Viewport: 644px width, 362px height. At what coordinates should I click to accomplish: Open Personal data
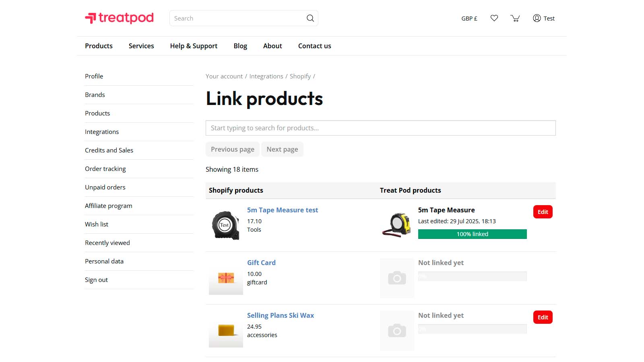[104, 261]
